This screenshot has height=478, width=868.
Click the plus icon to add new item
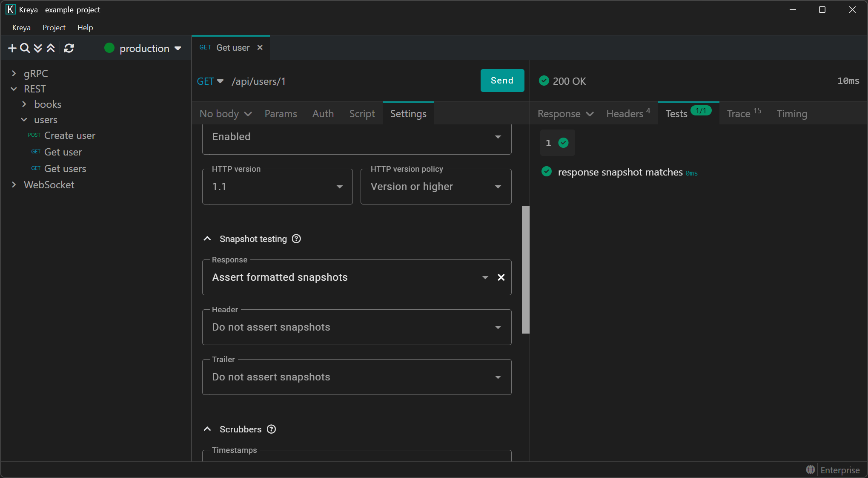pyautogui.click(x=12, y=49)
